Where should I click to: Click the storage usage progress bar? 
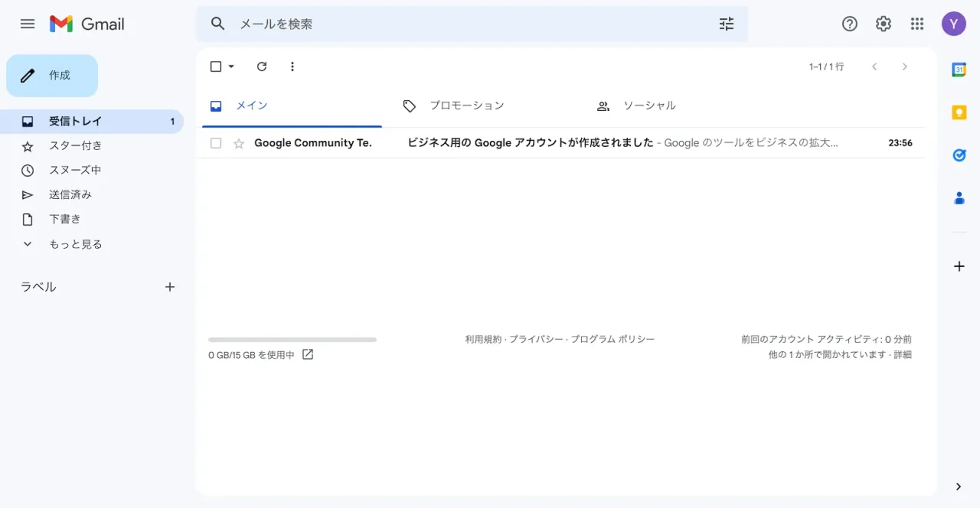click(292, 339)
